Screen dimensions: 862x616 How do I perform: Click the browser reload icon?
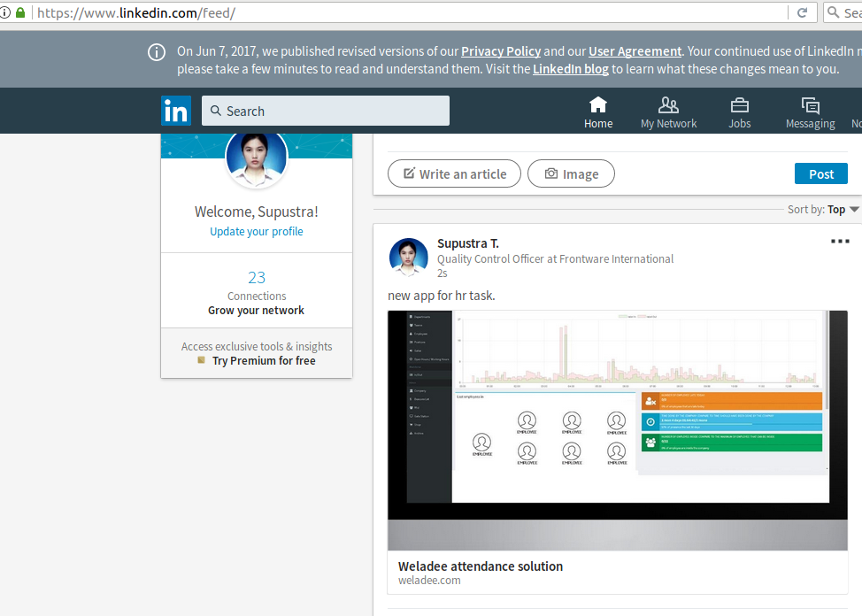pos(802,13)
